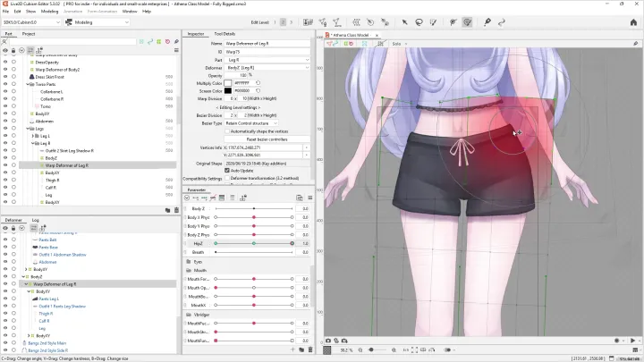This screenshot has width=644, height=362.
Task: Toggle visibility of Collarbone L
Action: tap(5, 91)
